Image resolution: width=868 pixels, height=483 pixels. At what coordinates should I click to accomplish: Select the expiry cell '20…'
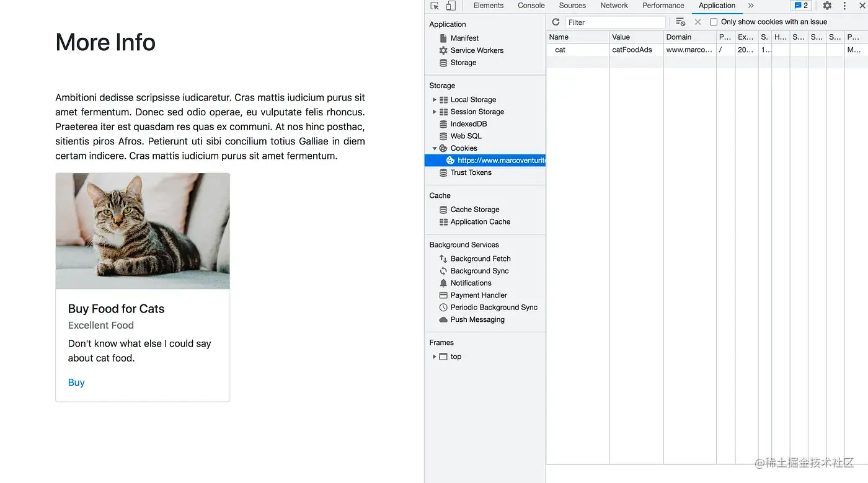746,50
